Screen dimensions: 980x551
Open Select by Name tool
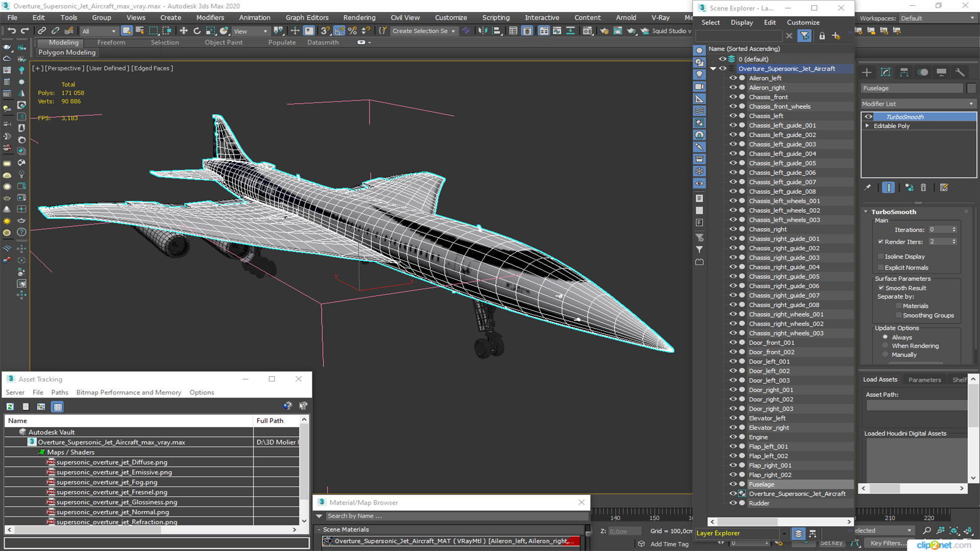(x=140, y=31)
